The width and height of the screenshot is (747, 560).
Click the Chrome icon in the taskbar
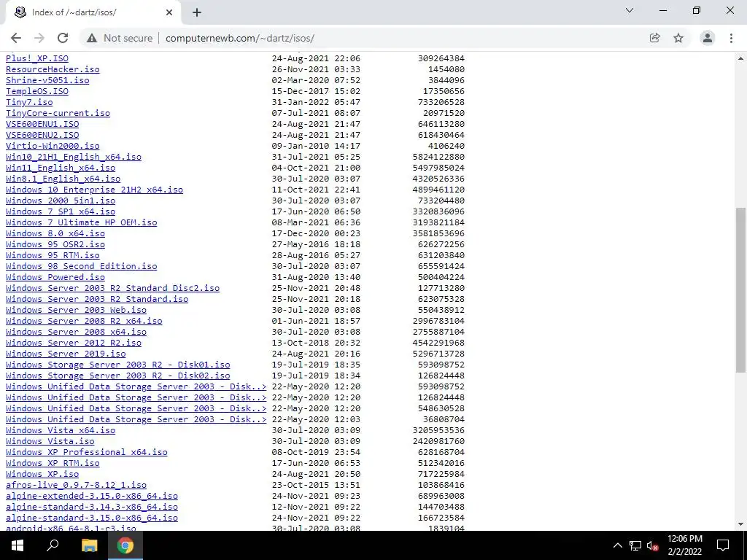[125, 545]
